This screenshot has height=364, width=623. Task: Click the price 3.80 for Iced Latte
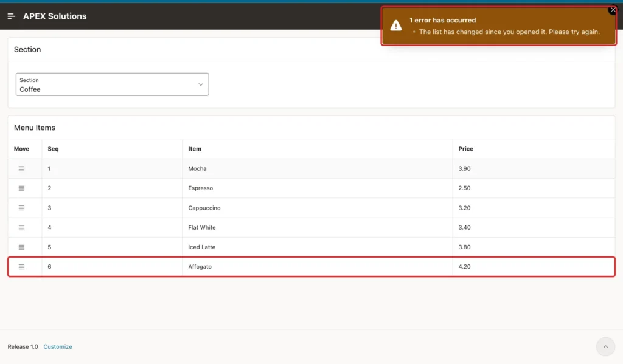pos(464,247)
